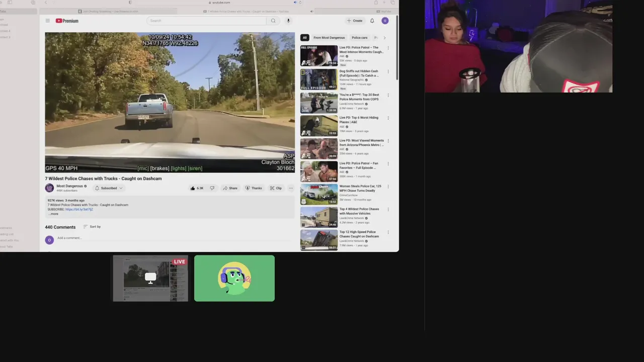644x362 pixels.
Task: Toggle the browser sidebar icon
Action: point(10,3)
